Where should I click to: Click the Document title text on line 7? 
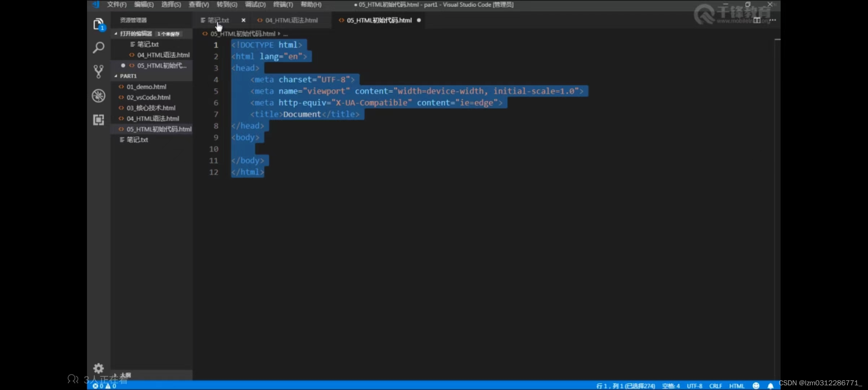pos(302,114)
